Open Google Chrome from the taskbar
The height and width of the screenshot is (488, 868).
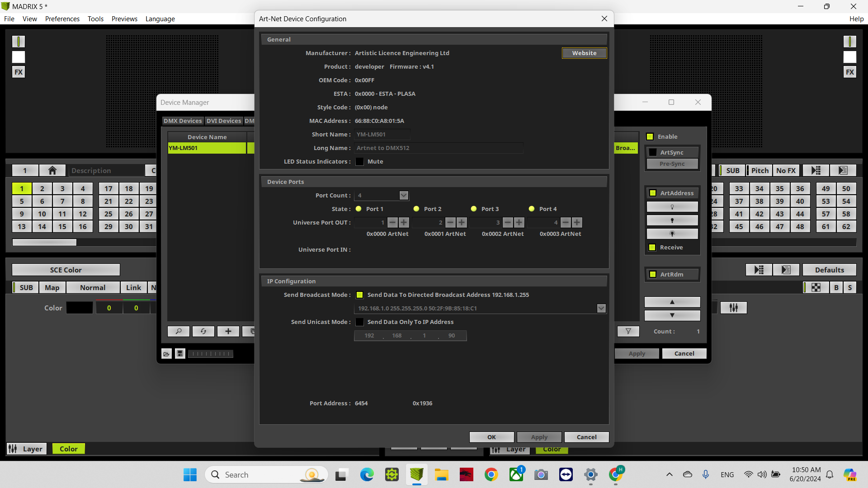coord(491,474)
